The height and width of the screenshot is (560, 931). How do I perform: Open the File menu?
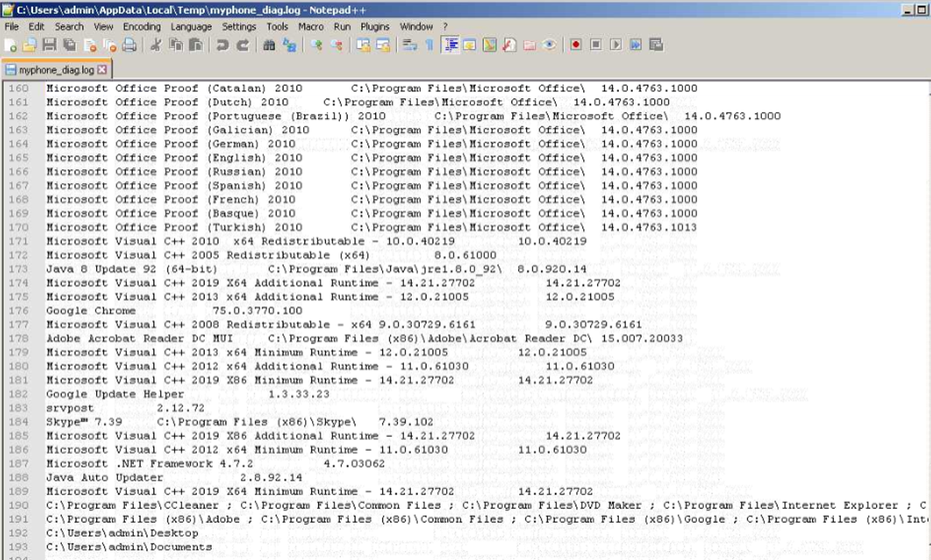pos(12,26)
